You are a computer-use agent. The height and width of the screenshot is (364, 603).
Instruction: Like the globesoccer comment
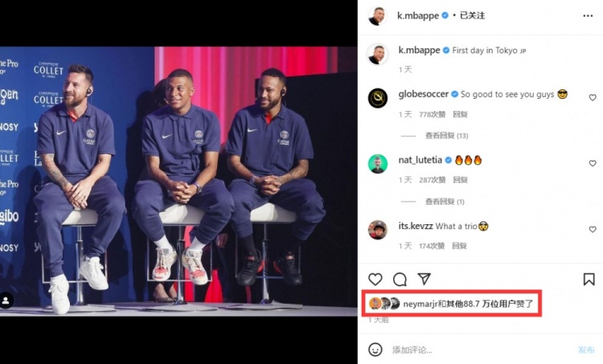tap(593, 98)
